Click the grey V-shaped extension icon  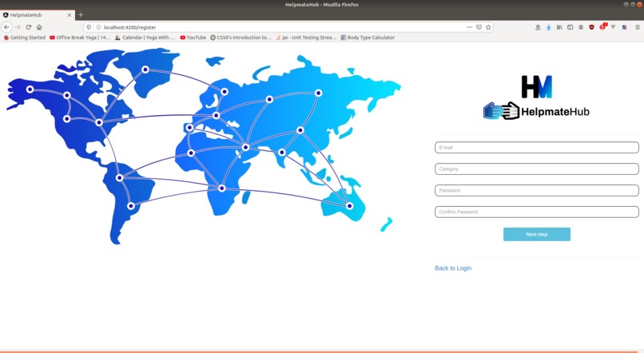pos(613,27)
